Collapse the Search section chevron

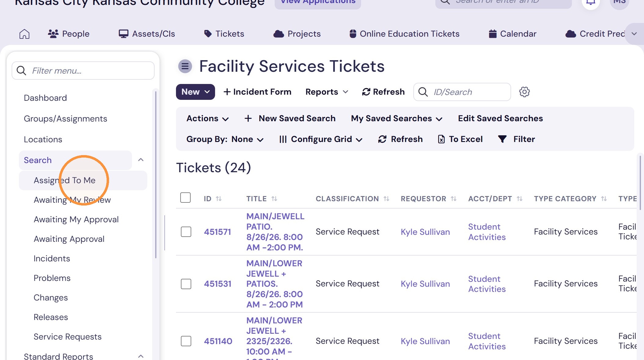[141, 160]
